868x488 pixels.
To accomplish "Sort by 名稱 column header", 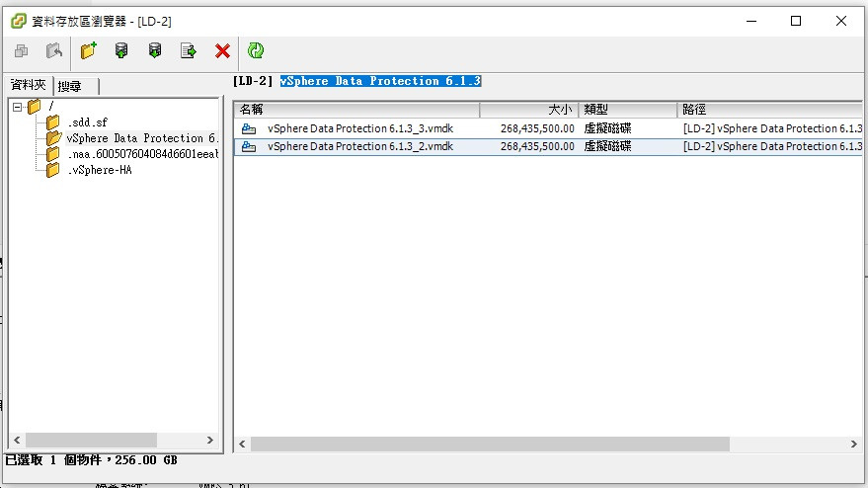I will [356, 110].
